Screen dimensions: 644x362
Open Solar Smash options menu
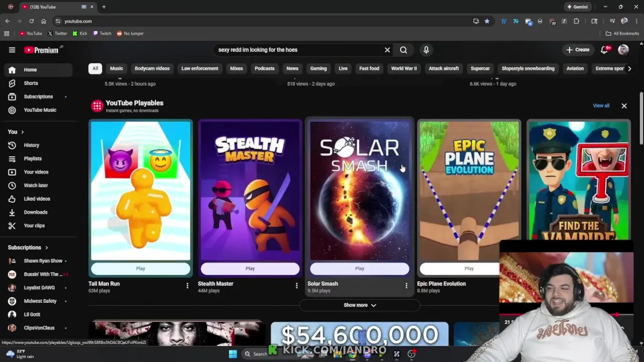[407, 286]
